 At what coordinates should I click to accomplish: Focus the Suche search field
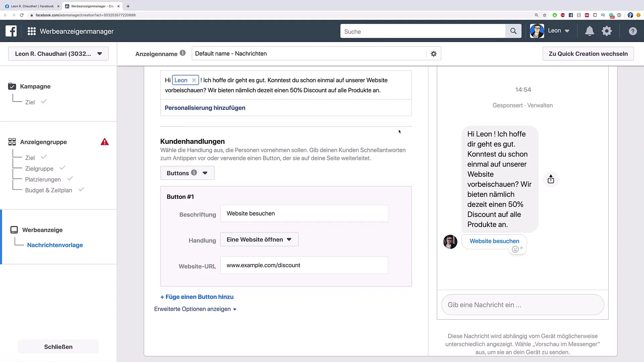point(423,31)
